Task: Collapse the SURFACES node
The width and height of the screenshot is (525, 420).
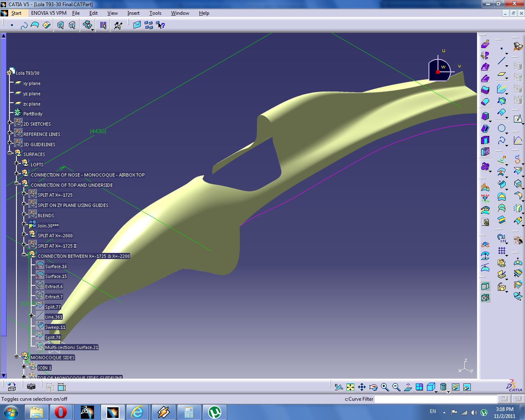Action: tap(10, 153)
